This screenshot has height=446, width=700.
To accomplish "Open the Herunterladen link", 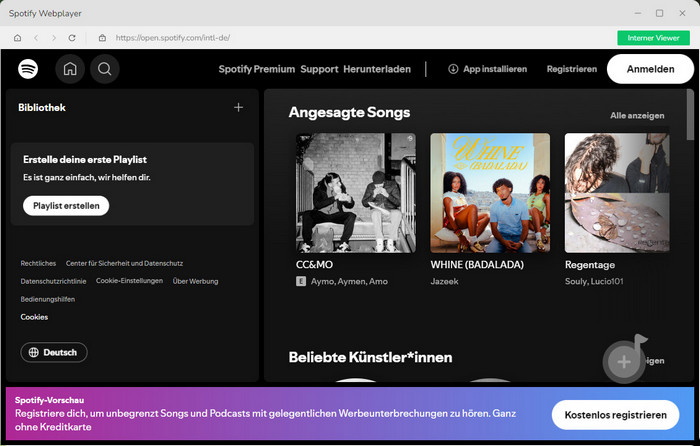I will coord(377,69).
